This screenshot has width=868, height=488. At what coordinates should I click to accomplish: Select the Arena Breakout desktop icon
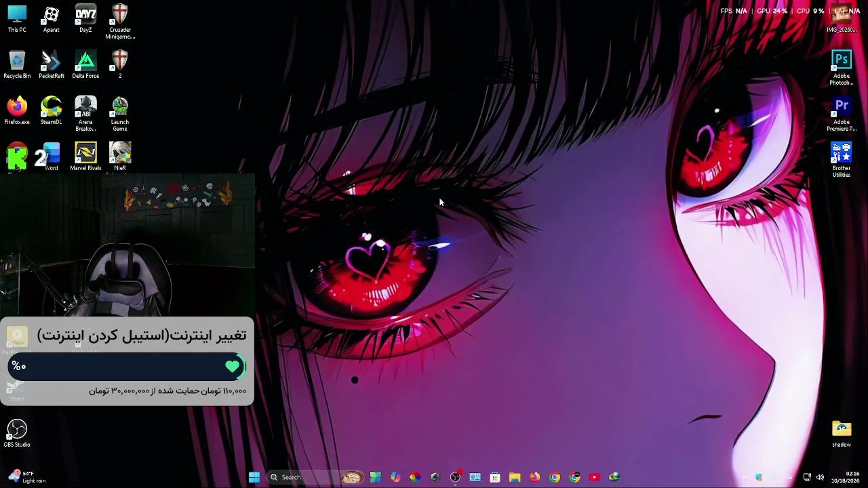85,114
